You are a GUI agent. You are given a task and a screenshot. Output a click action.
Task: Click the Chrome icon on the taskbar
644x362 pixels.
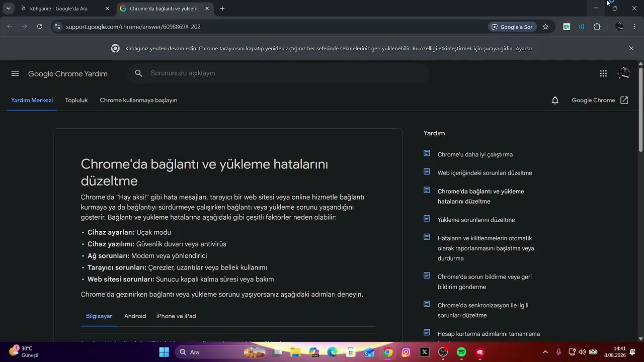click(x=387, y=352)
